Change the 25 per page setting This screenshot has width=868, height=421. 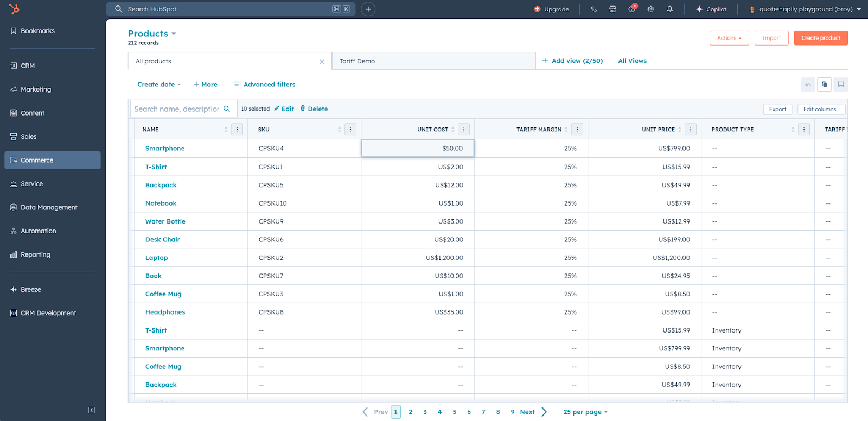pyautogui.click(x=585, y=412)
